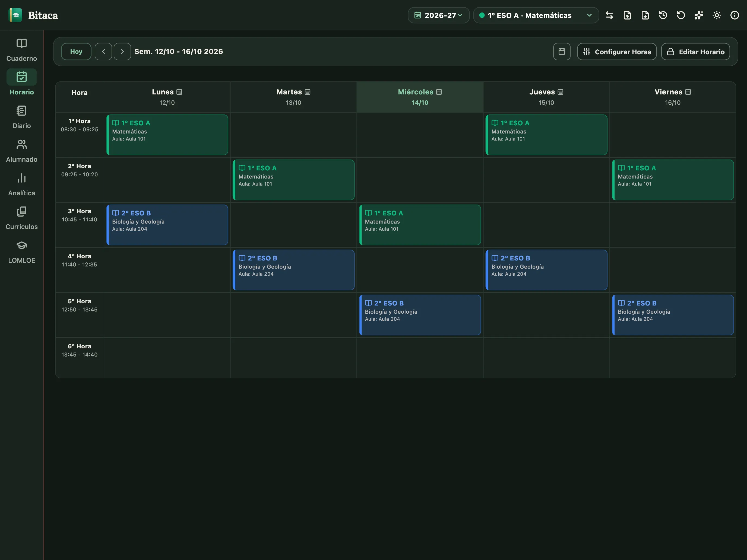Click the '14/10' date under Miércoles
The width and height of the screenshot is (747, 560).
(x=420, y=103)
